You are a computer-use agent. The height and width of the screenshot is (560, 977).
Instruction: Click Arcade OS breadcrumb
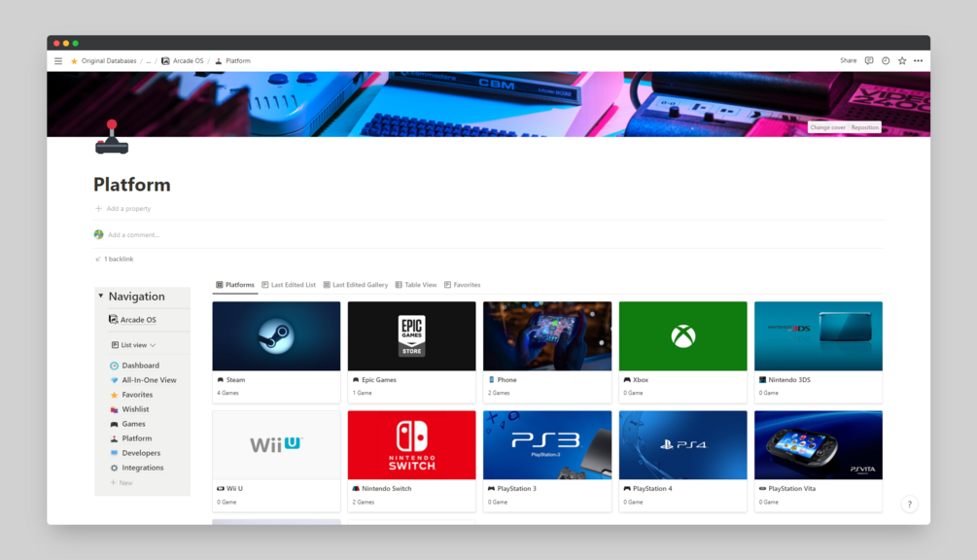point(183,61)
